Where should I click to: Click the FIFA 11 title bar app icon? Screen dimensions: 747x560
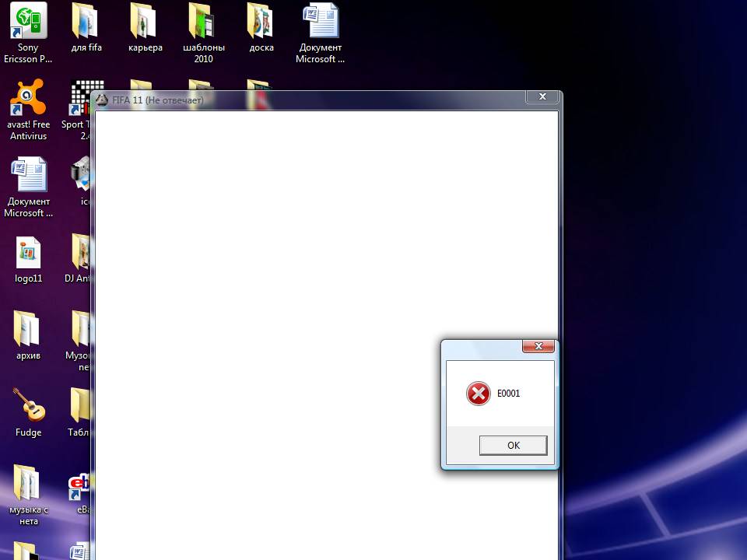click(102, 100)
